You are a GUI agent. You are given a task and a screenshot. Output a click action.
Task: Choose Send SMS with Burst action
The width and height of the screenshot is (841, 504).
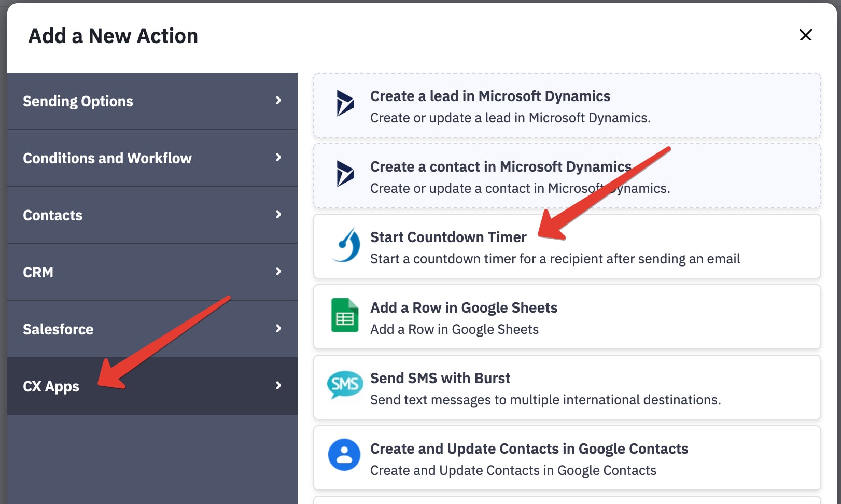click(x=567, y=387)
